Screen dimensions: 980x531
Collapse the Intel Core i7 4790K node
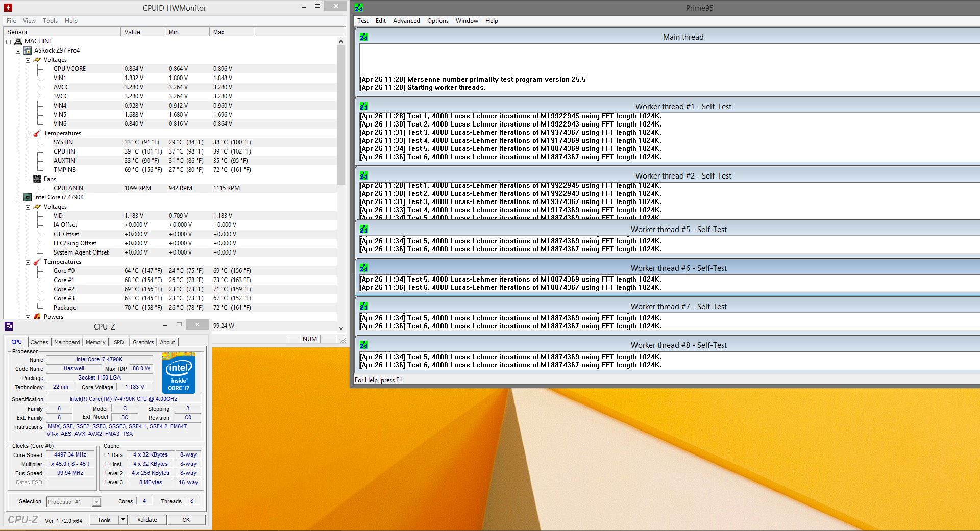click(18, 198)
